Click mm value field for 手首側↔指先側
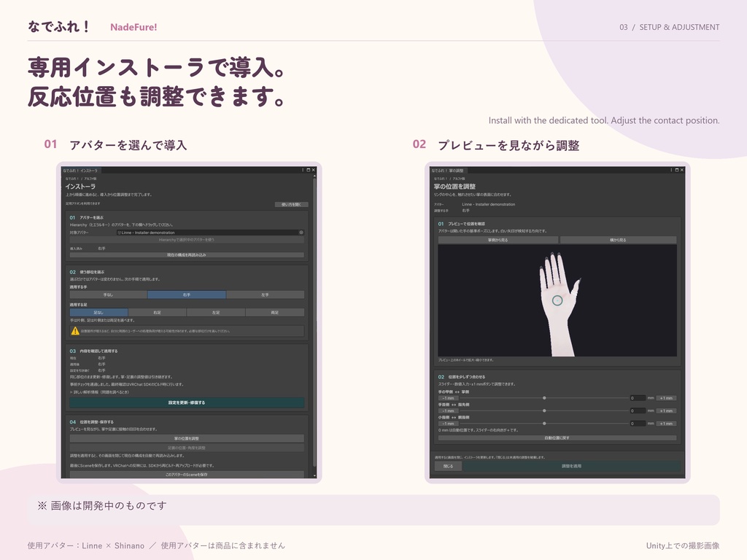747x560 pixels. [x=638, y=411]
